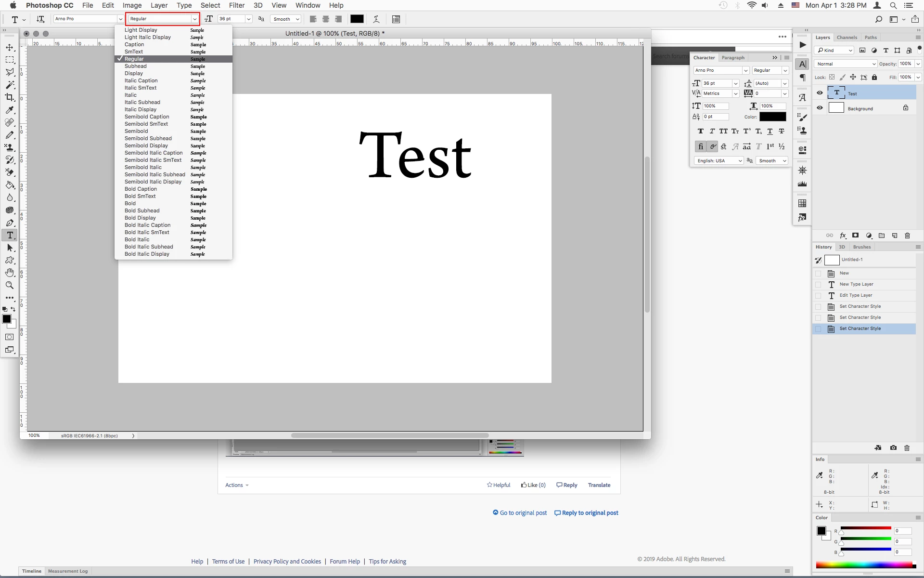924x578 pixels.
Task: Click the create warped text icon
Action: (376, 19)
